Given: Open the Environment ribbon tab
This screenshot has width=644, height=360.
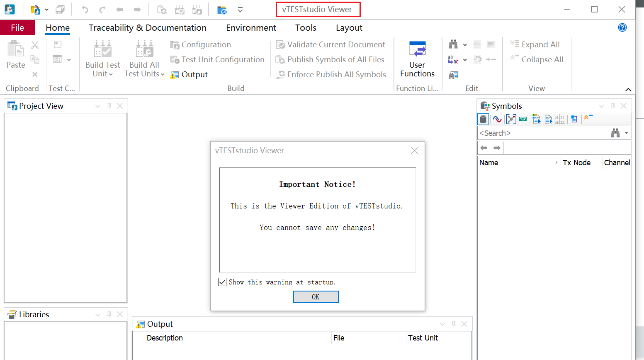Looking at the screenshot, I should 251,28.
